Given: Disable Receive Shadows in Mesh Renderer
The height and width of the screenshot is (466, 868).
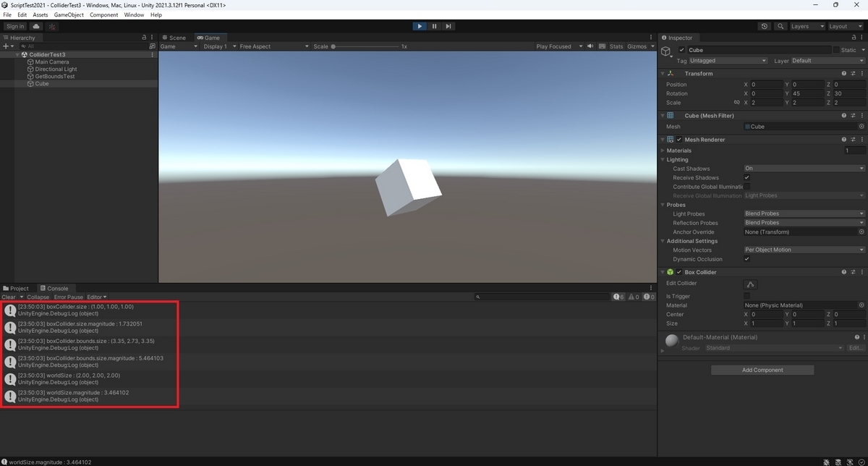Looking at the screenshot, I should pos(747,177).
